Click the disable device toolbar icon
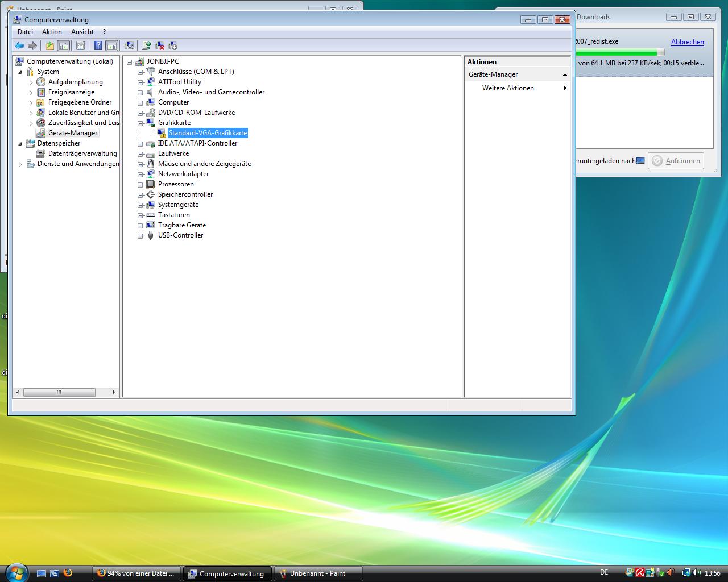728x582 pixels. tap(173, 45)
